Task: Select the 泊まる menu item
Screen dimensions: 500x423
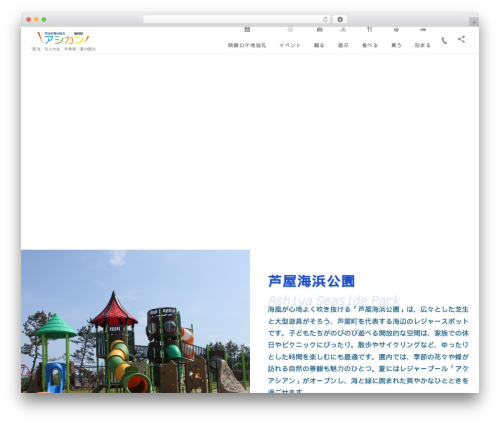Action: (x=423, y=45)
